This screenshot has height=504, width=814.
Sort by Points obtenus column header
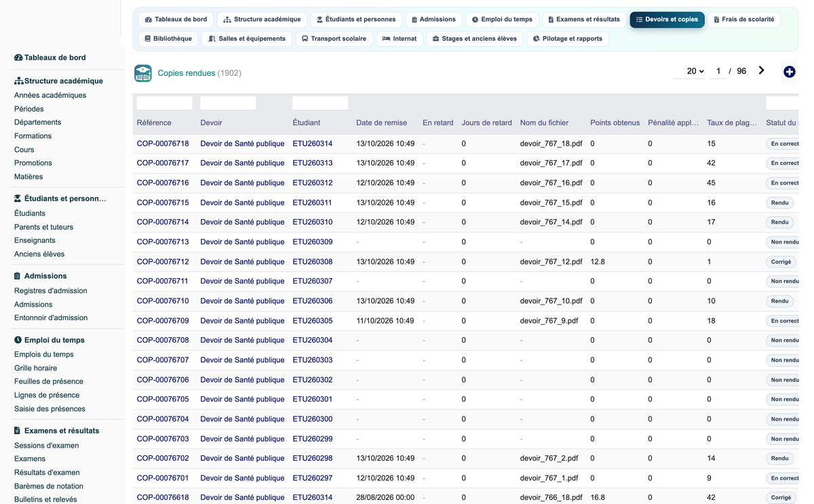click(x=615, y=123)
